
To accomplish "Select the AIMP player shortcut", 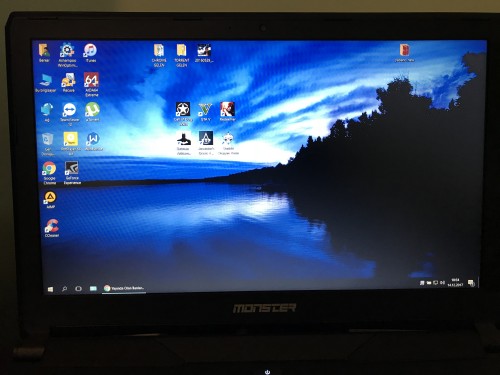I will 50,200.
